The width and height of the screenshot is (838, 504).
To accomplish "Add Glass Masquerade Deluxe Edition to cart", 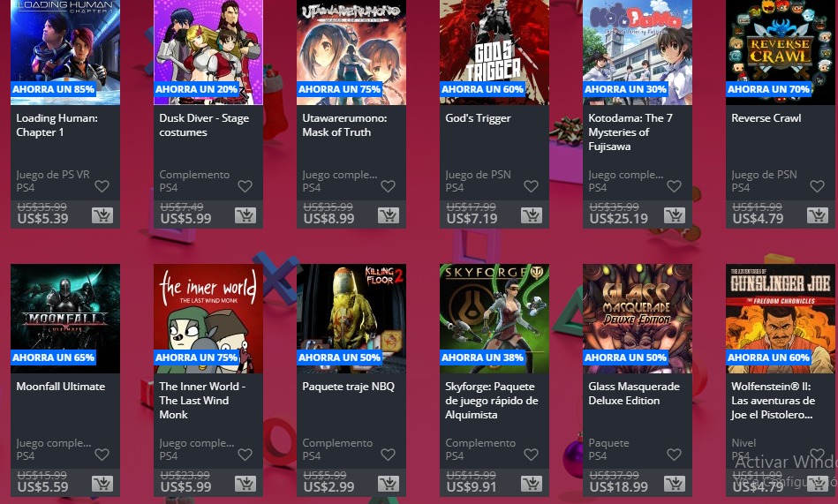I will click(675, 484).
